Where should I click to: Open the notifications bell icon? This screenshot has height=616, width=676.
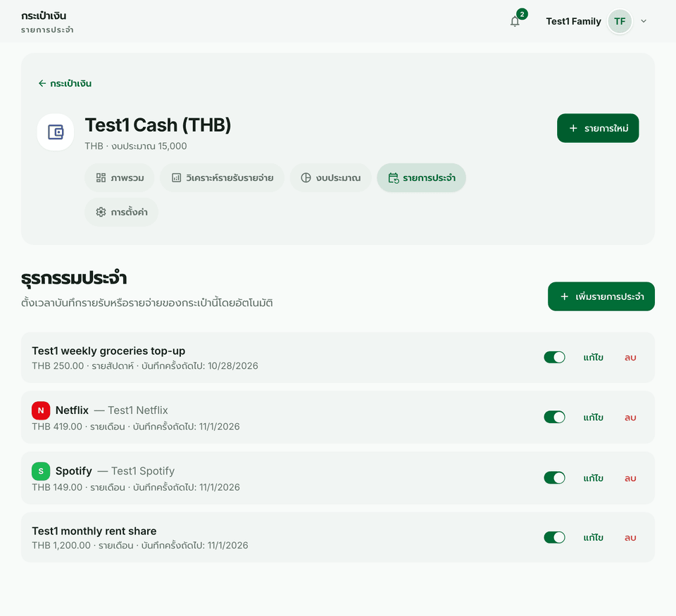click(515, 21)
